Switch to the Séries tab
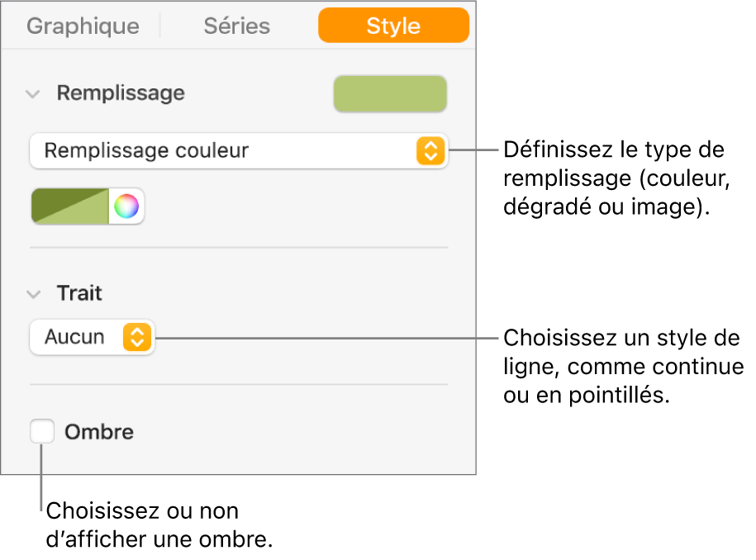This screenshot has height=560, width=756. pyautogui.click(x=237, y=26)
